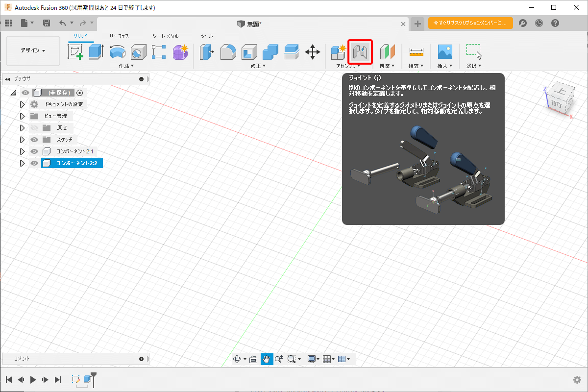Click the extrude feature in the timeline

tap(87, 379)
